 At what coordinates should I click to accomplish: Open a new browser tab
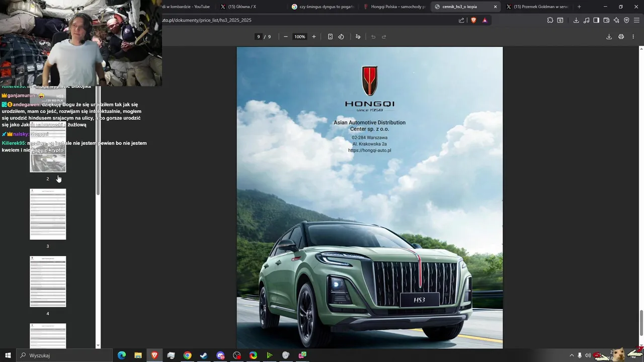(x=579, y=7)
